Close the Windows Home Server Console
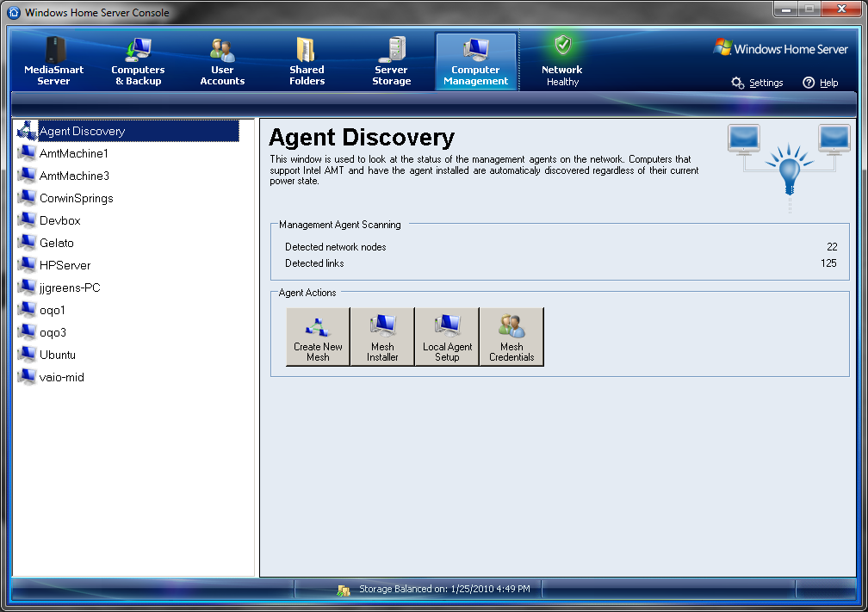Viewport: 868px width, 612px height. pos(841,9)
